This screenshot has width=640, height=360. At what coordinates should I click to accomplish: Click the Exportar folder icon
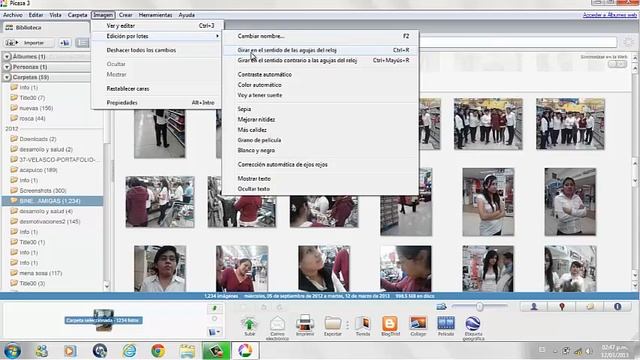tap(333, 324)
